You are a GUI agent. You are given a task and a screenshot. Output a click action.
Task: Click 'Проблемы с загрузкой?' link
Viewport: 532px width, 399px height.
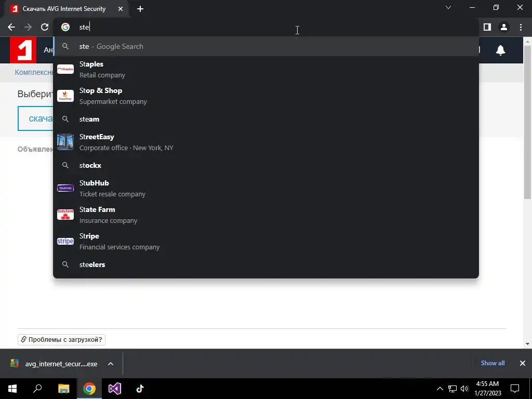[x=61, y=339]
